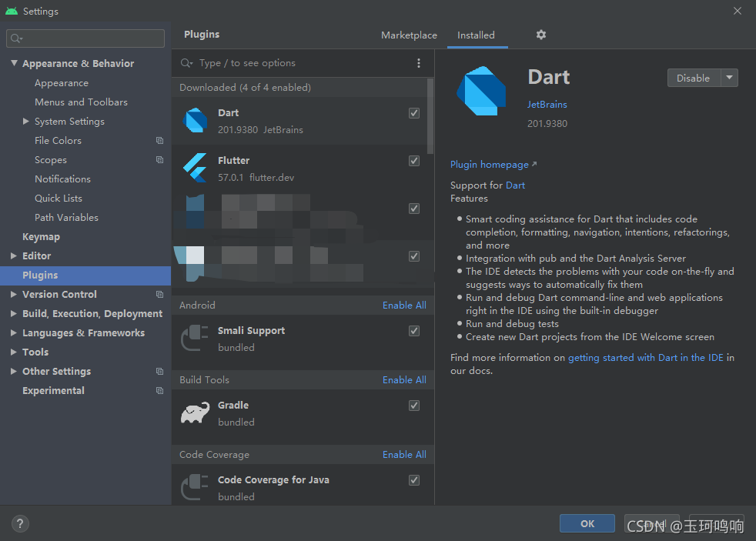Screen dimensions: 756x541
Task: Open the Notifications settings page
Action: (x=62, y=179)
